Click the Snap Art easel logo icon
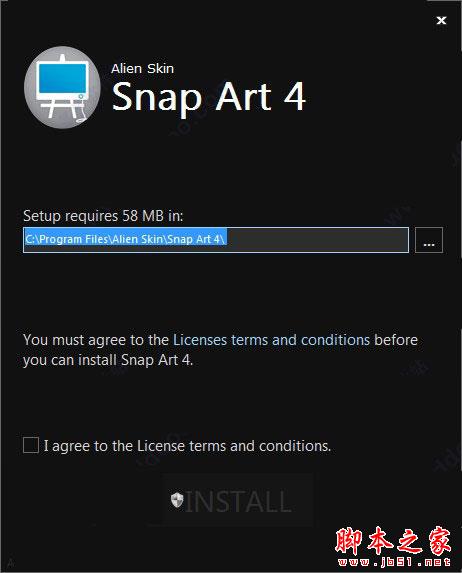 62,88
